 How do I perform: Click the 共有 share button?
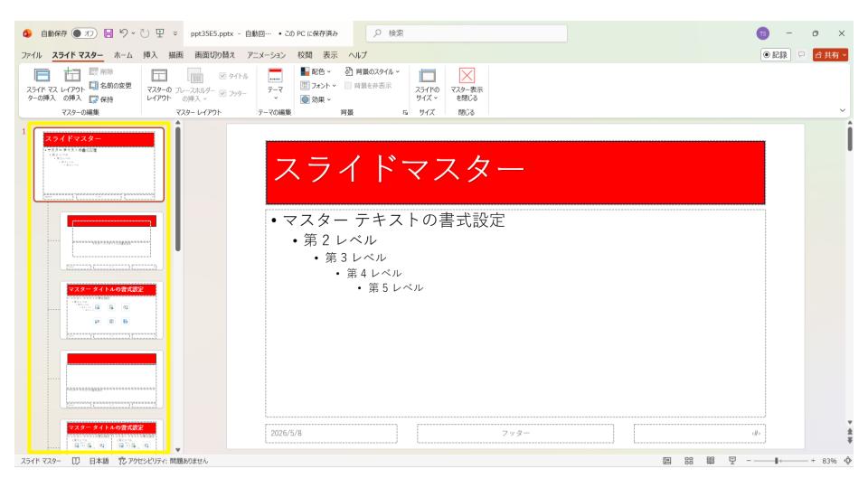[830, 55]
